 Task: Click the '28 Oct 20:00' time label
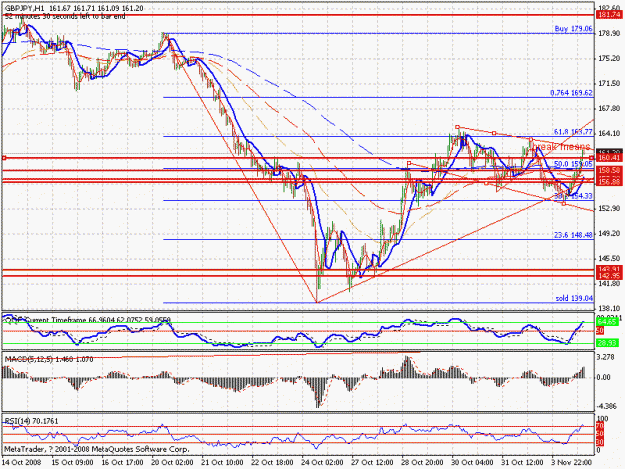423,463
